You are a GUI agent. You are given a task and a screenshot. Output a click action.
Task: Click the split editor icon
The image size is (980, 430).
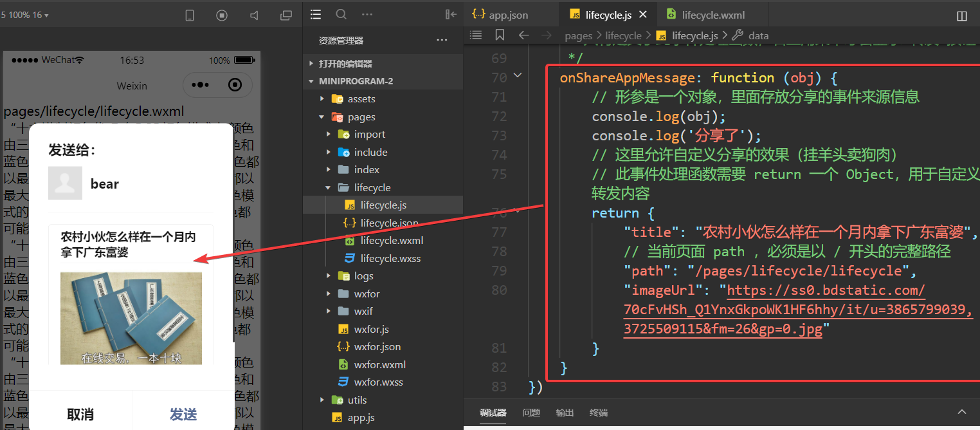coord(962,16)
